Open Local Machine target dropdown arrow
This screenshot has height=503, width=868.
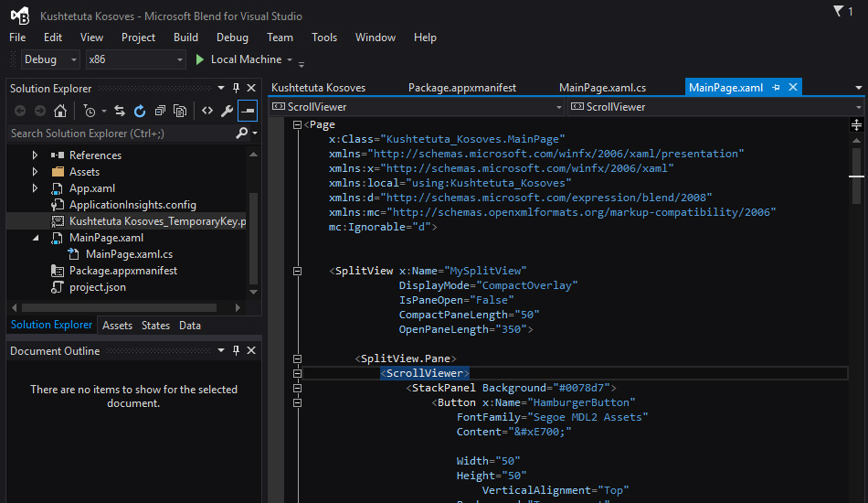[x=290, y=59]
